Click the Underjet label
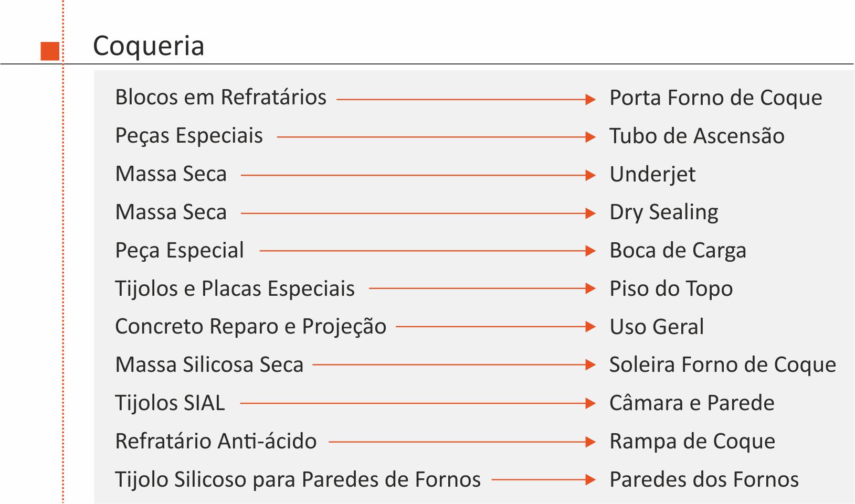855x504 pixels. 652,175
